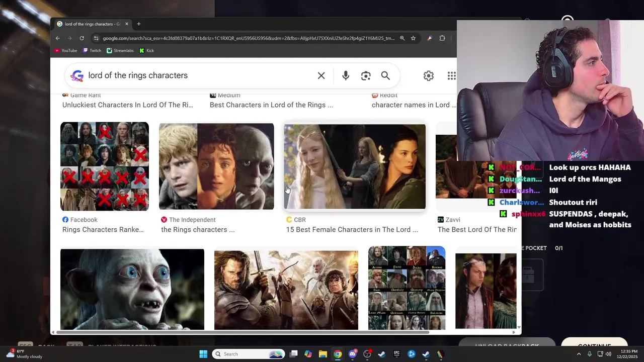Close the 'lord of the rings characters' tab
The width and height of the screenshot is (644, 362).
point(127,24)
